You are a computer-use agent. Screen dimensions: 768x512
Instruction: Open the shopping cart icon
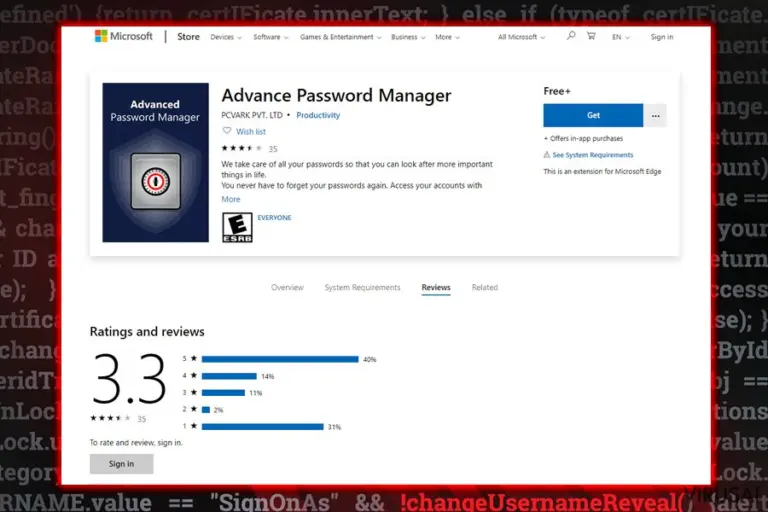pyautogui.click(x=591, y=36)
